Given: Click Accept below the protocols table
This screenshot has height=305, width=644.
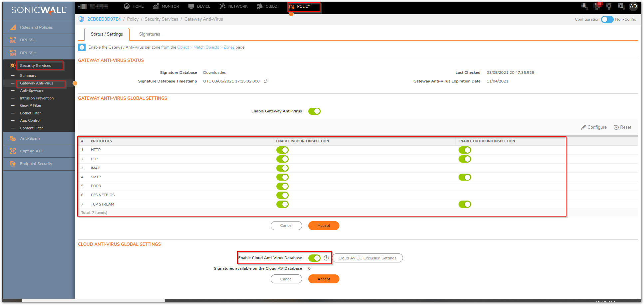Looking at the screenshot, I should click(x=324, y=226).
